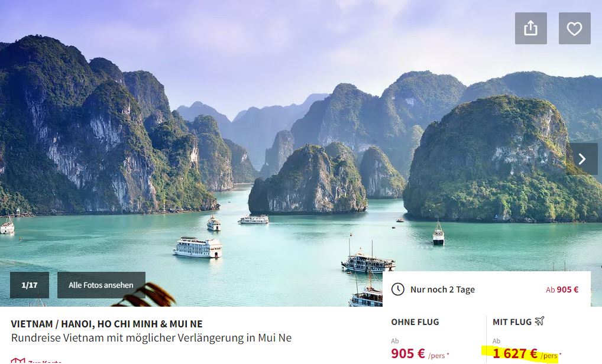The width and height of the screenshot is (602, 364).
Task: Select the OHNE FLUG option
Action: [415, 322]
